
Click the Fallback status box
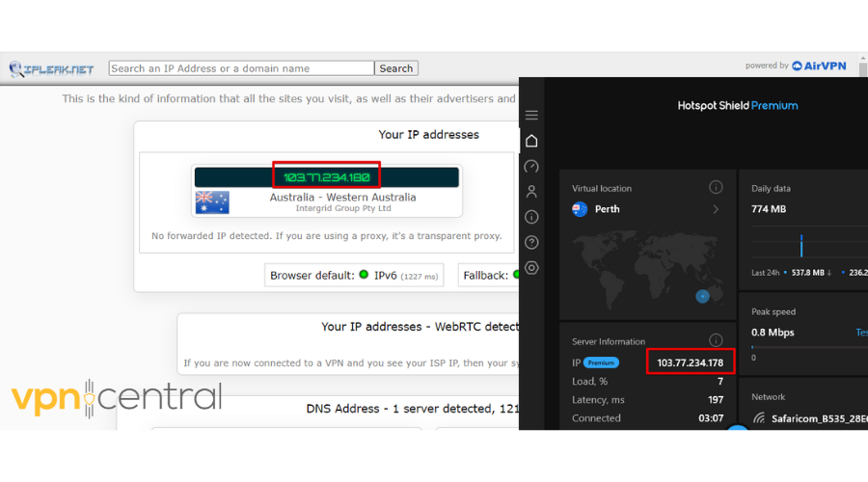(489, 275)
